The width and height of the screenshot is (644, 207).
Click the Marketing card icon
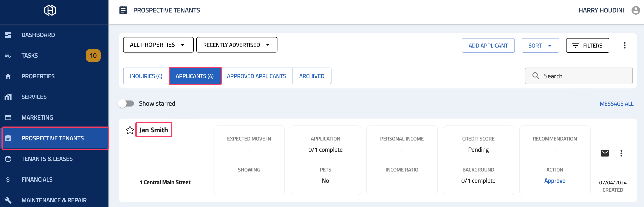[8, 117]
